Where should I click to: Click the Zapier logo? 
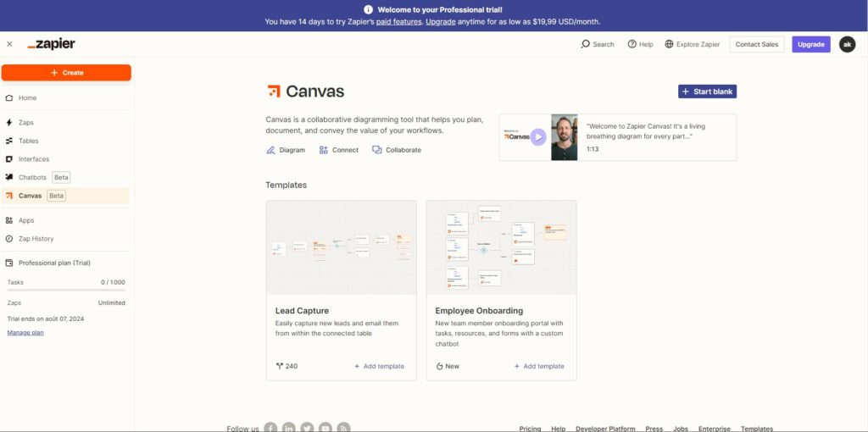point(52,44)
